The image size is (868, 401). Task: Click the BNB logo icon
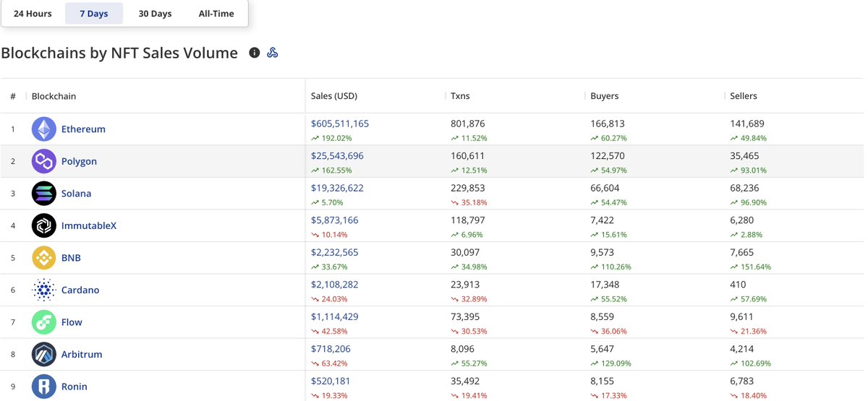point(44,258)
